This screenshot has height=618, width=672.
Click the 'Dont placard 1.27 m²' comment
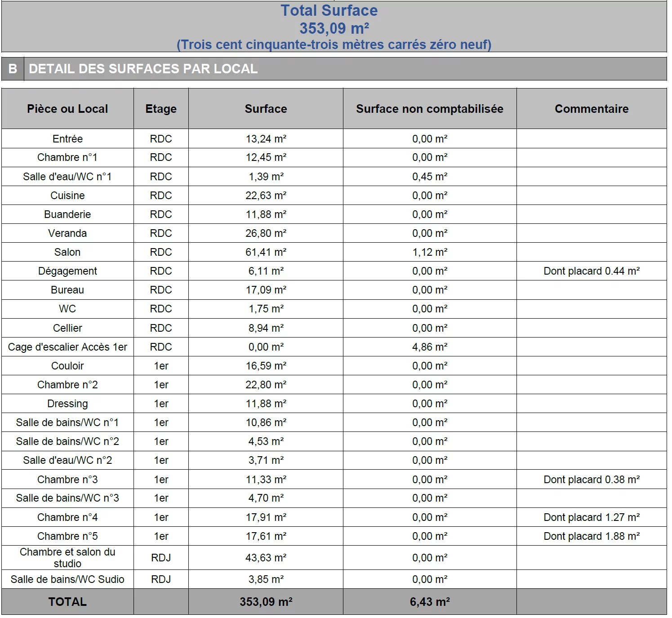tap(592, 517)
